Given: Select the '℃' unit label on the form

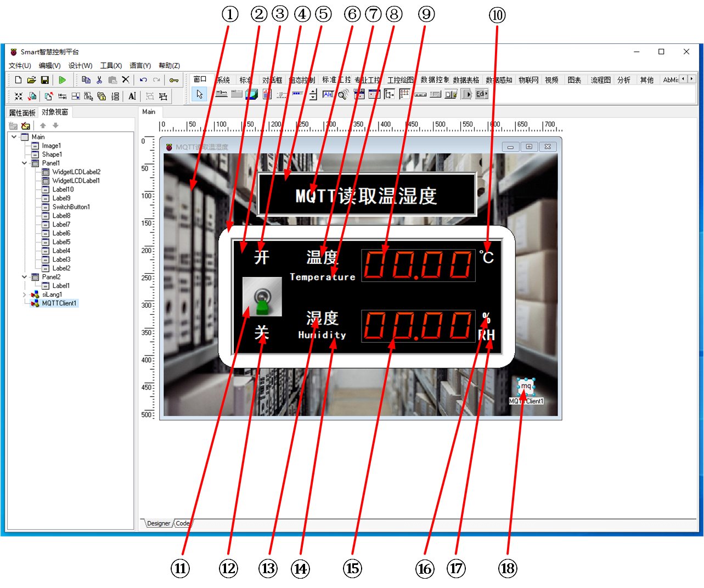Looking at the screenshot, I should [x=487, y=257].
